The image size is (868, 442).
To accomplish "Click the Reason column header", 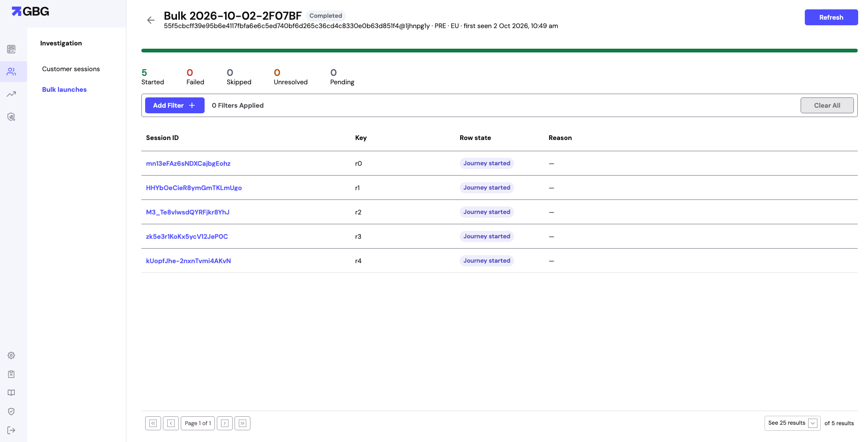I will (560, 138).
